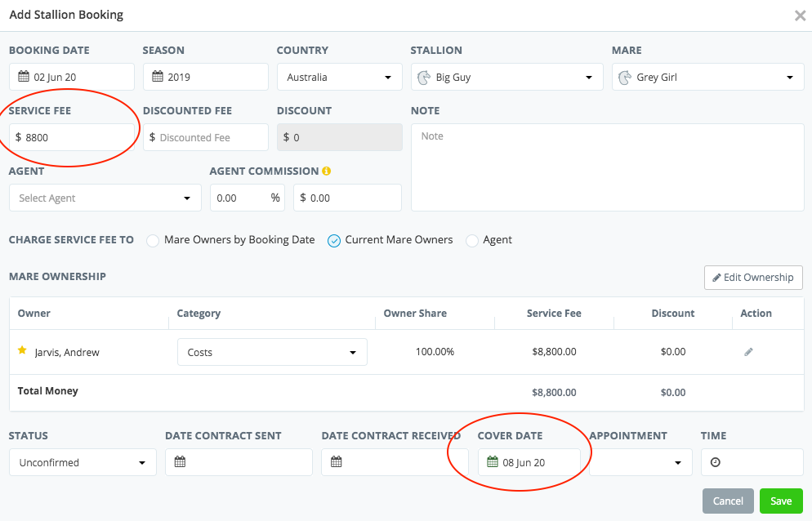
Task: Open the Select Agent dropdown
Action: click(x=105, y=198)
